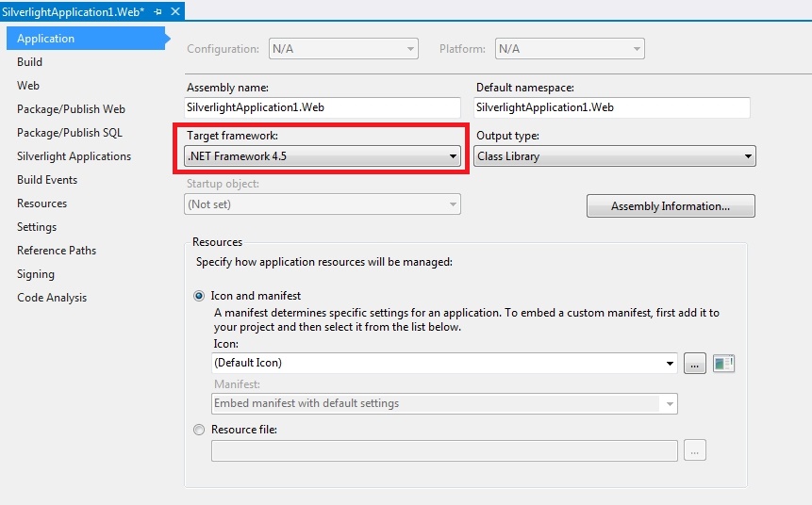Focus the Default namespace input field
This screenshot has width=812, height=505.
tap(612, 108)
